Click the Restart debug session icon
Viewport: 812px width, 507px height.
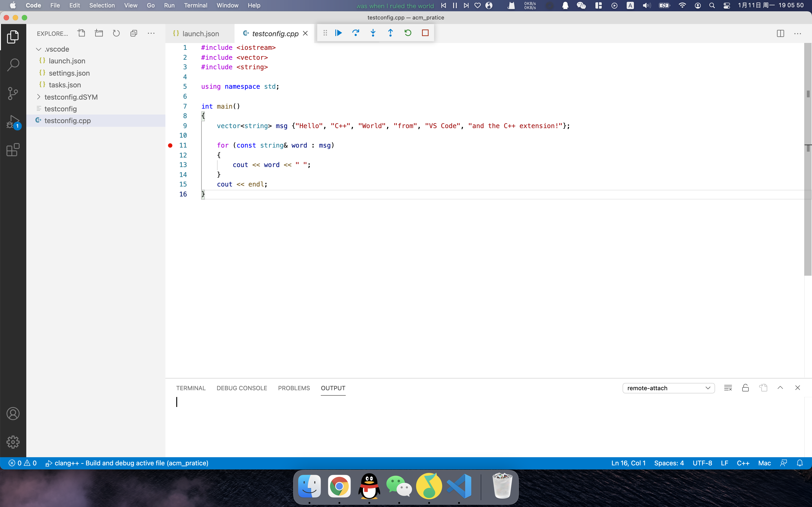[x=408, y=33]
